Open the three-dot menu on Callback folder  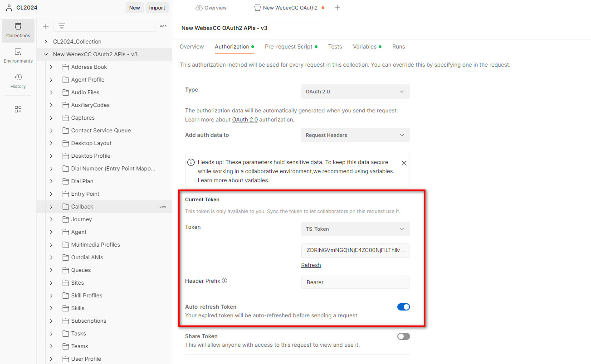[x=163, y=207]
